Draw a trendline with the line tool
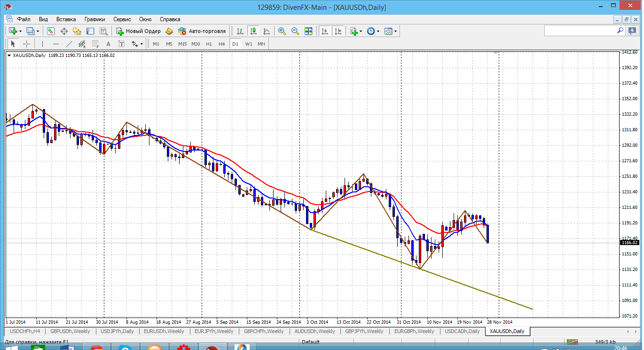 [69, 44]
